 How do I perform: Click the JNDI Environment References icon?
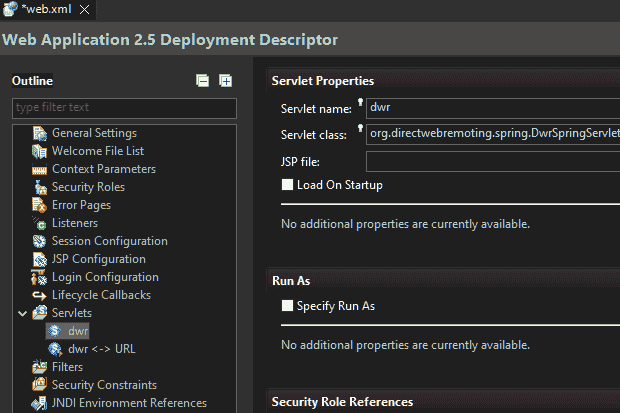tap(40, 403)
